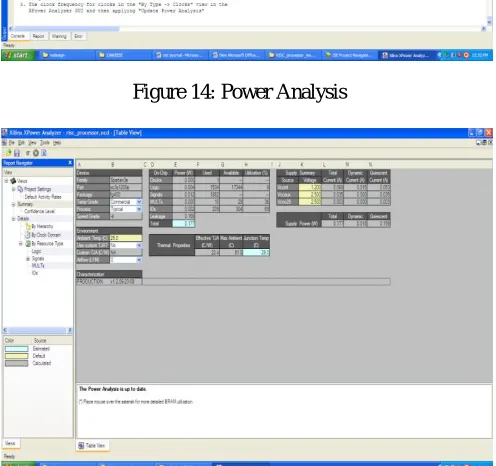Select By Clock Domain in tree

(x=46, y=235)
